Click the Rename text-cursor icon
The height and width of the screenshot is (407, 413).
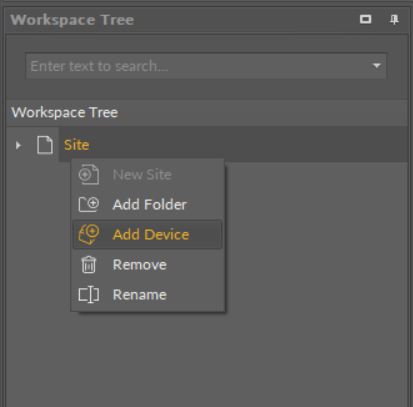coord(89,295)
